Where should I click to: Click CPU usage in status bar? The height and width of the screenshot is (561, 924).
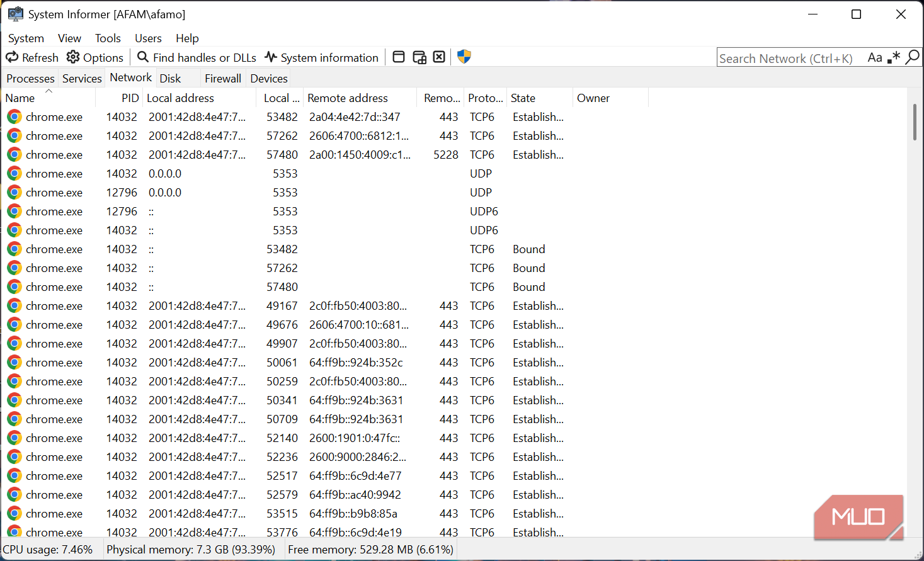[48, 550]
